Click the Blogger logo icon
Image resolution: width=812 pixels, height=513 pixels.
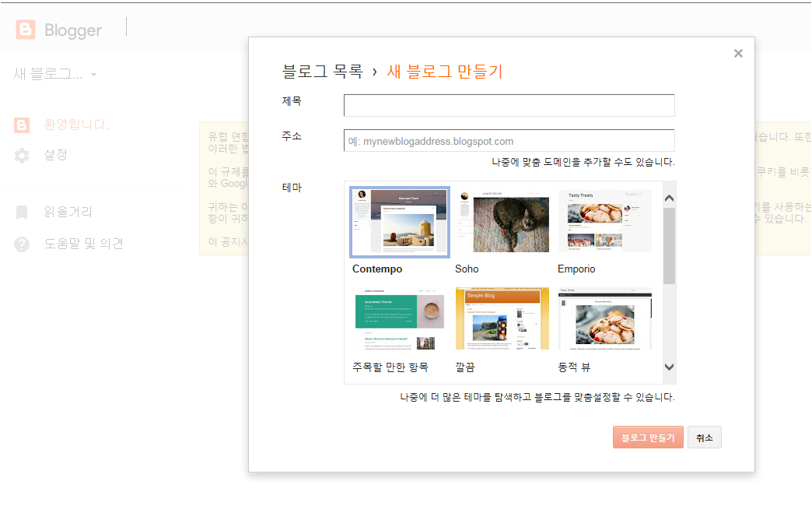[x=26, y=30]
